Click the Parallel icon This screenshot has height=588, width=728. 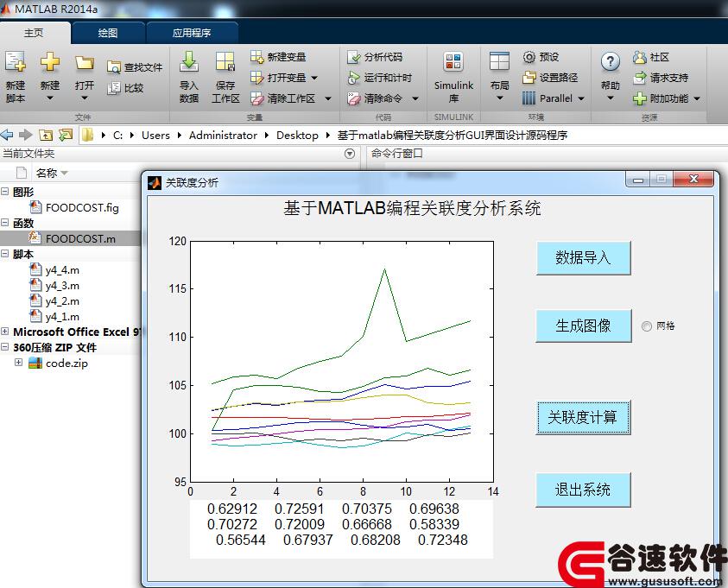(x=529, y=98)
